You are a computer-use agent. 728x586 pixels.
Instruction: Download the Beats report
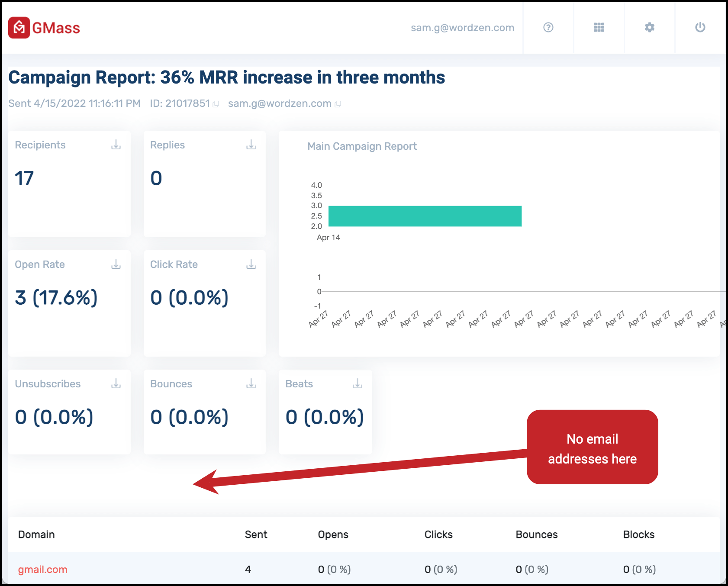point(358,383)
